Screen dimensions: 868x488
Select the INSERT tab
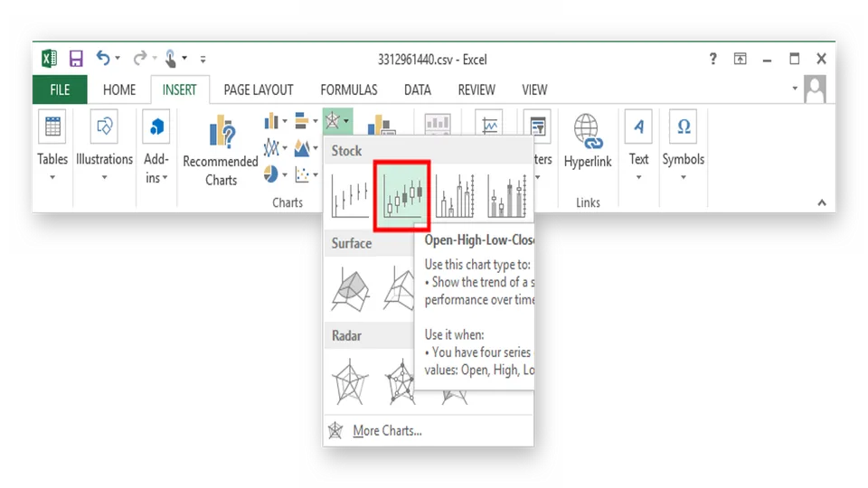pyautogui.click(x=179, y=89)
